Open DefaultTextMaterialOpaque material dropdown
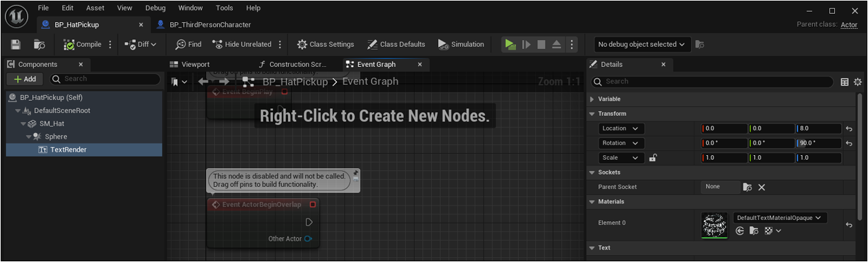The height and width of the screenshot is (262, 868). click(x=780, y=218)
